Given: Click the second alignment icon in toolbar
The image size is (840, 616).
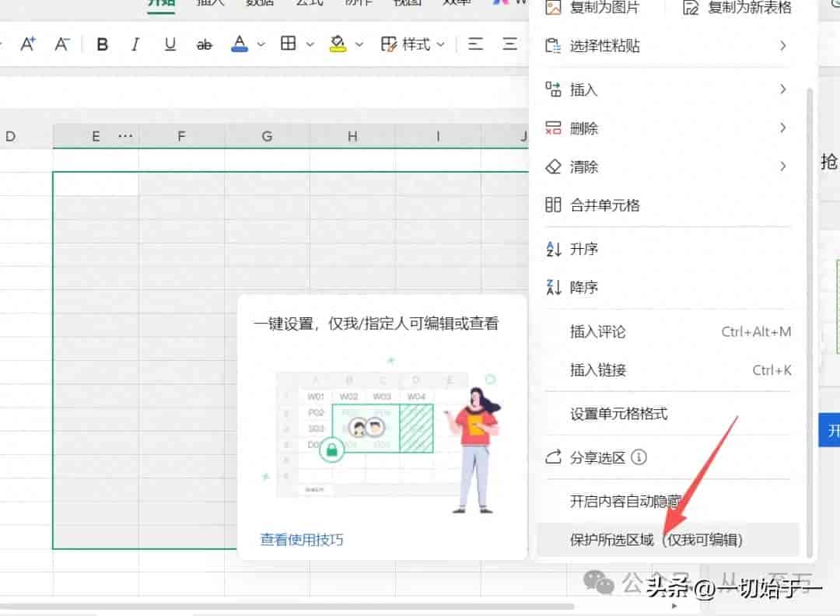Looking at the screenshot, I should click(509, 44).
